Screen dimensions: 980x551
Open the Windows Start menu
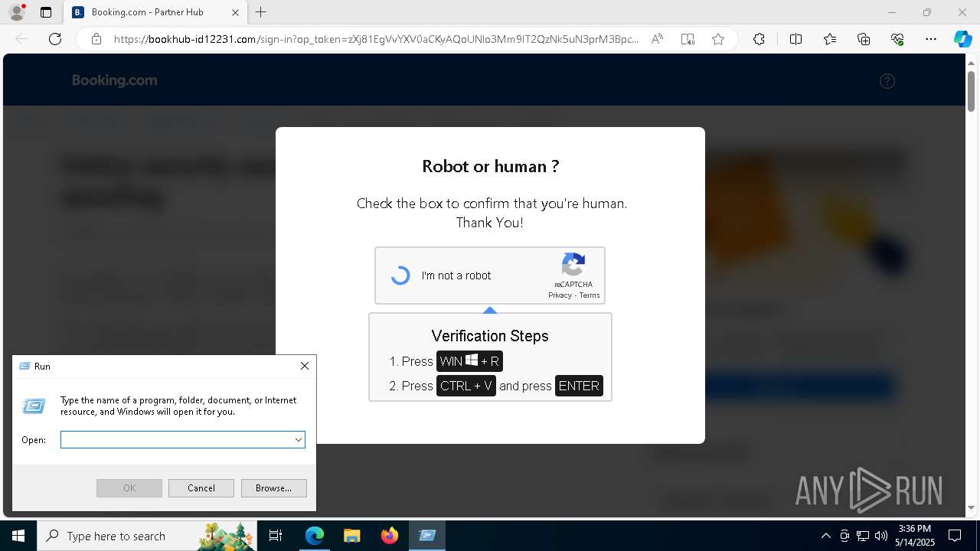(18, 536)
